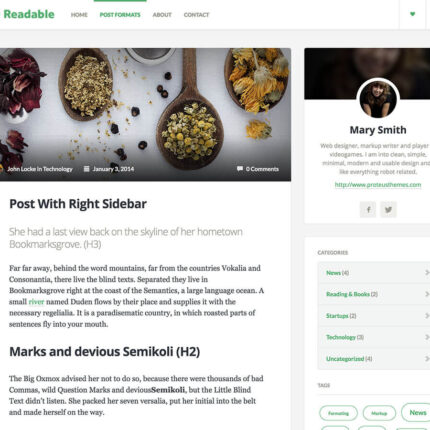The image size is (430, 430).
Task: Click the Readable site logo
Action: [28, 14]
